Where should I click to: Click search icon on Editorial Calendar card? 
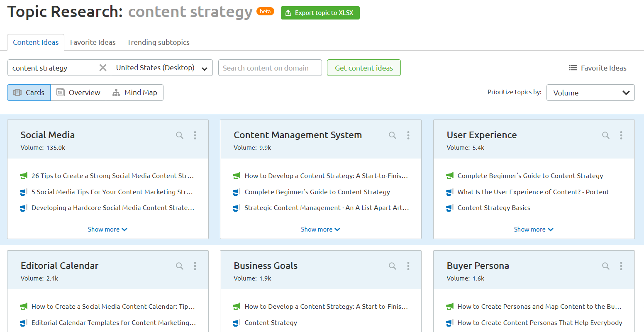click(180, 266)
